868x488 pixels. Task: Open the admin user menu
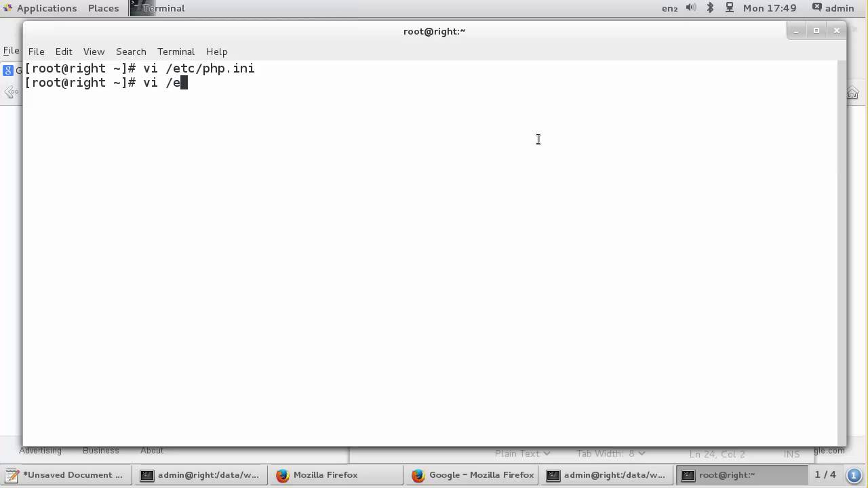pos(833,8)
